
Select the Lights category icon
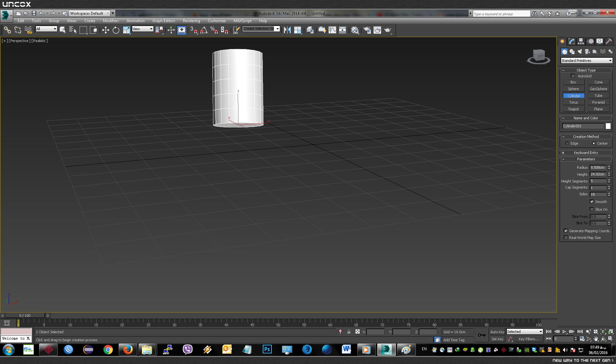[x=580, y=52]
